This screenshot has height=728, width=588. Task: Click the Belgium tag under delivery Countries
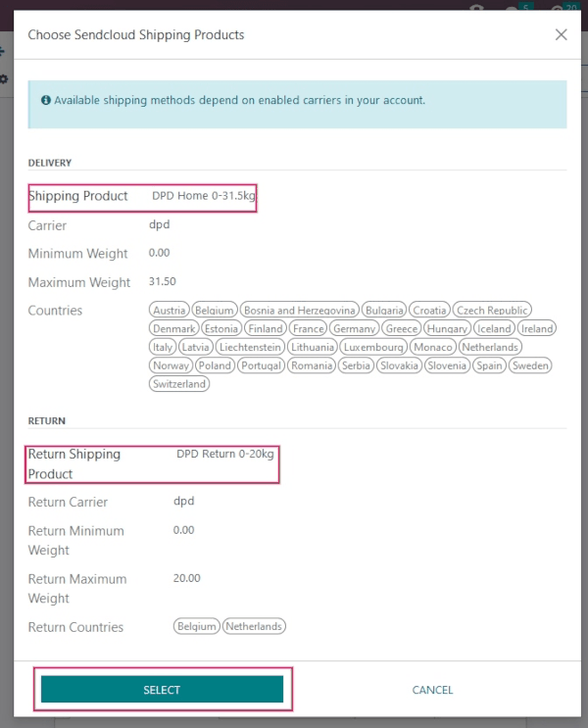[214, 311]
